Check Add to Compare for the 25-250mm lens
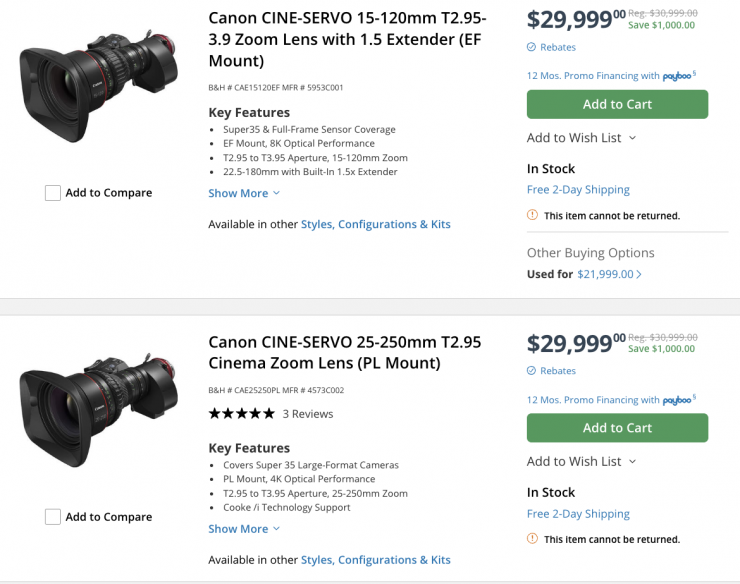The width and height of the screenshot is (740, 584). pos(53,517)
